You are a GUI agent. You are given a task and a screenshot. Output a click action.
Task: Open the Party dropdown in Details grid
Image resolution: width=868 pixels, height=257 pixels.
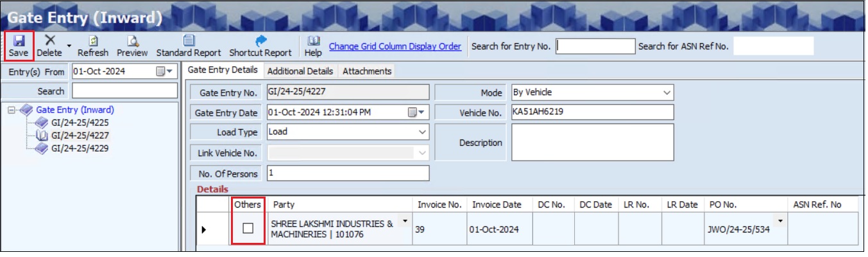[405, 222]
